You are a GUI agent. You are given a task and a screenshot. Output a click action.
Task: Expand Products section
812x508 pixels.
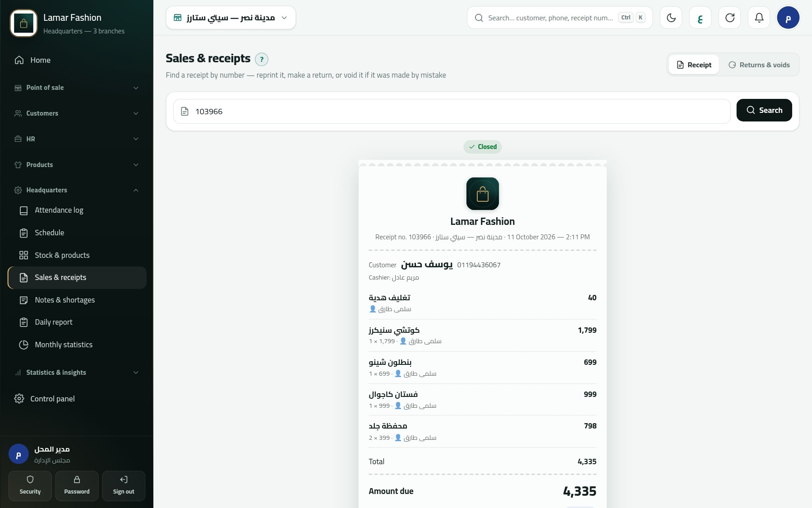pyautogui.click(x=77, y=165)
